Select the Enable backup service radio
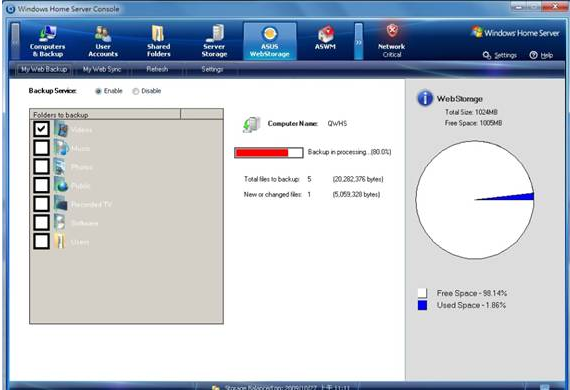This screenshot has width=570, height=390. [x=98, y=91]
